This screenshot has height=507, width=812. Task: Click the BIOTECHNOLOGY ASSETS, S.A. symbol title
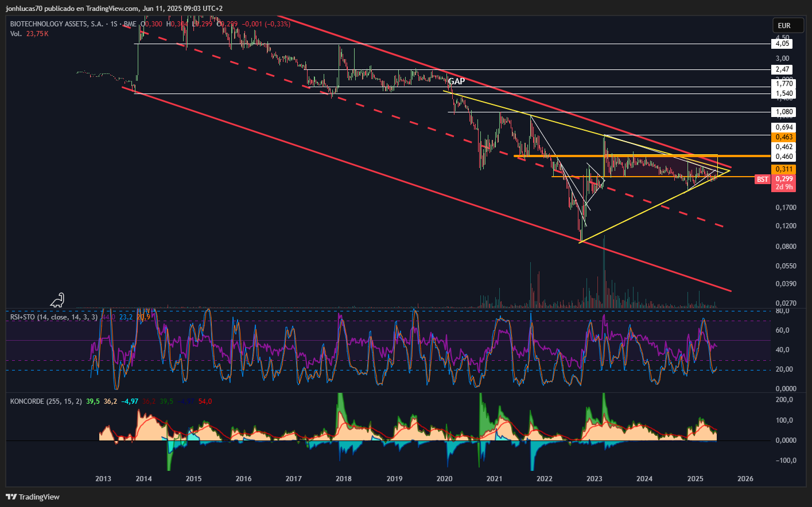[x=57, y=24]
